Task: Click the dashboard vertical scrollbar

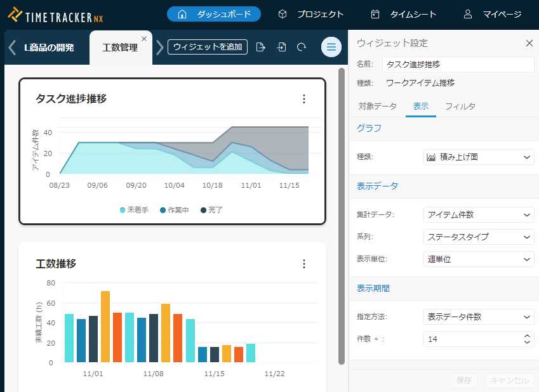Action: click(x=342, y=216)
